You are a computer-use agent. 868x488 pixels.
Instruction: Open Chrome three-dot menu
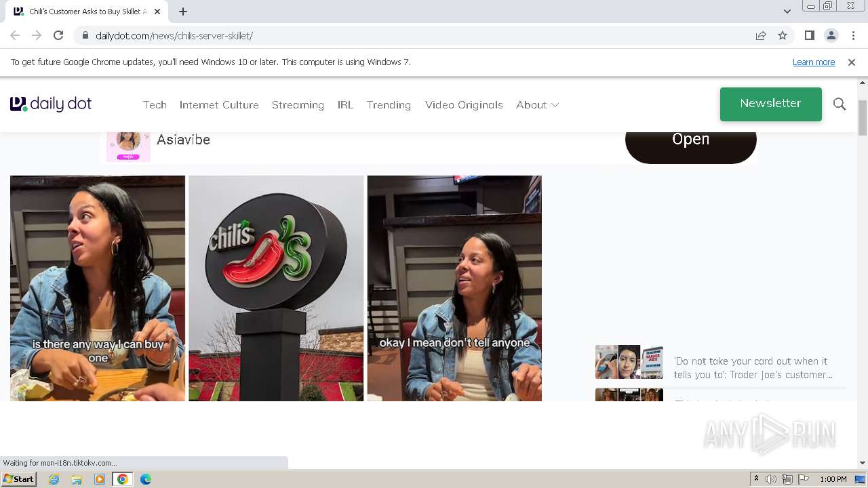853,35
